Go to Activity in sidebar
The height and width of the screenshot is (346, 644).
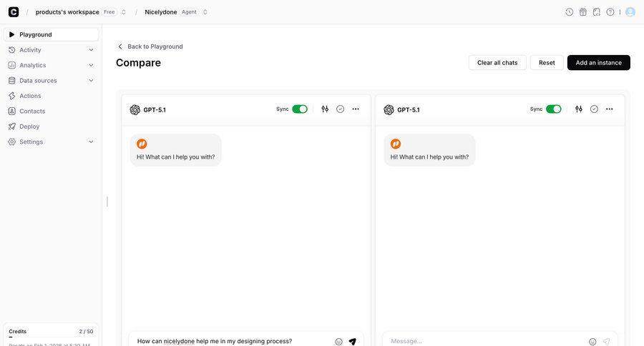(52, 49)
